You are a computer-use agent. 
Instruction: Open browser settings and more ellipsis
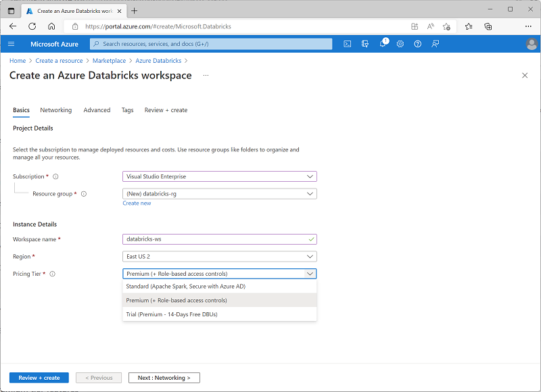[528, 26]
